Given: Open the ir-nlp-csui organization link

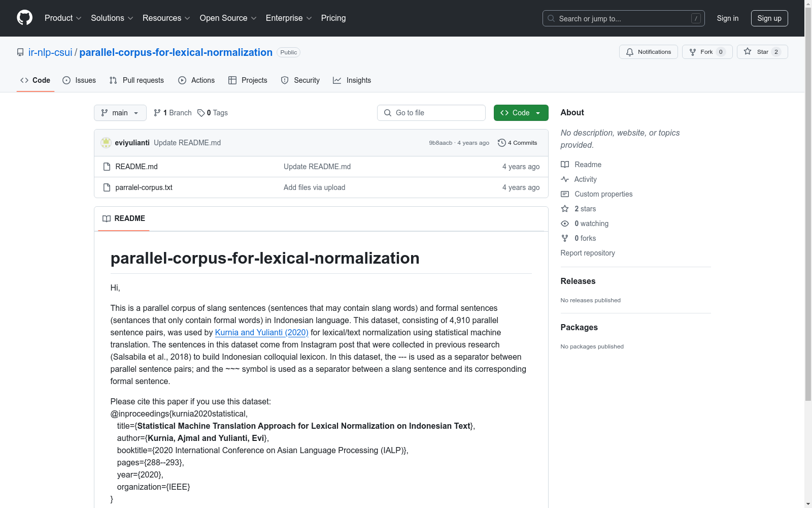Looking at the screenshot, I should [50, 52].
